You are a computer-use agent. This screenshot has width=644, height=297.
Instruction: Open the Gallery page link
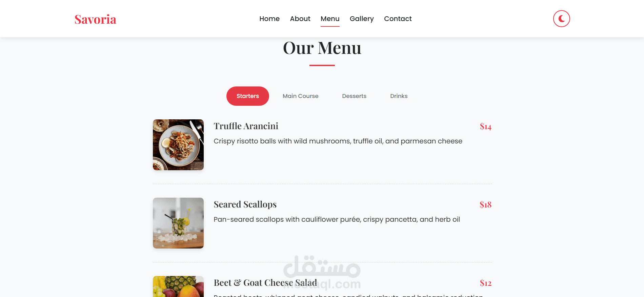pos(362,19)
